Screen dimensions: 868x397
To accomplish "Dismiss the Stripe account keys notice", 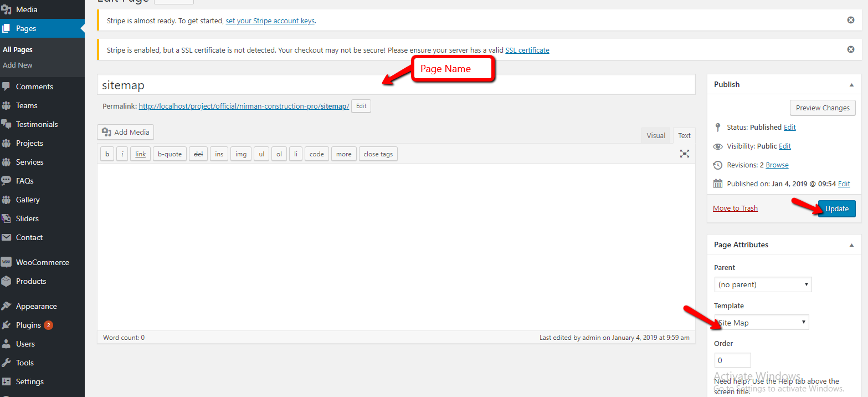I will click(851, 20).
